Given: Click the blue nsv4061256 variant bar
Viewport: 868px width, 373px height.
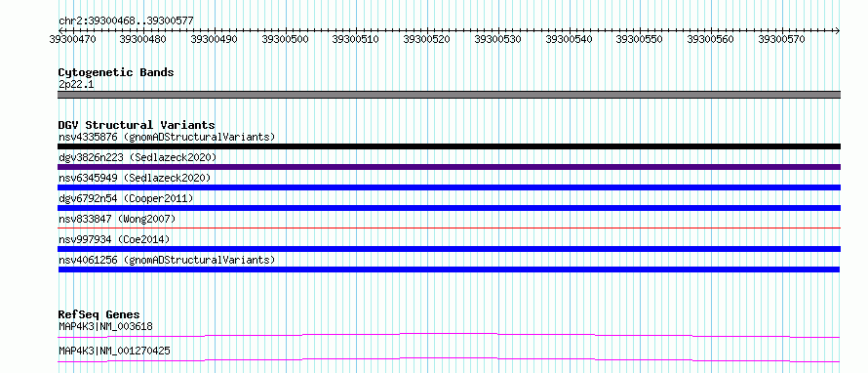Looking at the screenshot, I should (450, 269).
